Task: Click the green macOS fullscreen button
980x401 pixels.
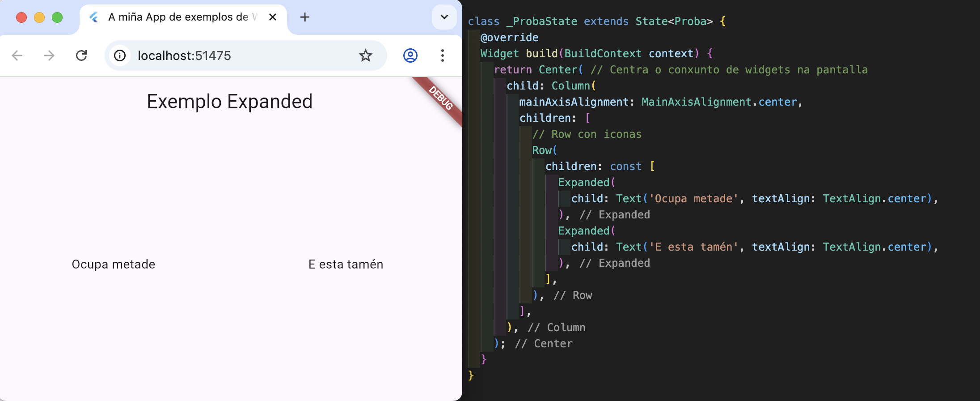Action: tap(57, 17)
